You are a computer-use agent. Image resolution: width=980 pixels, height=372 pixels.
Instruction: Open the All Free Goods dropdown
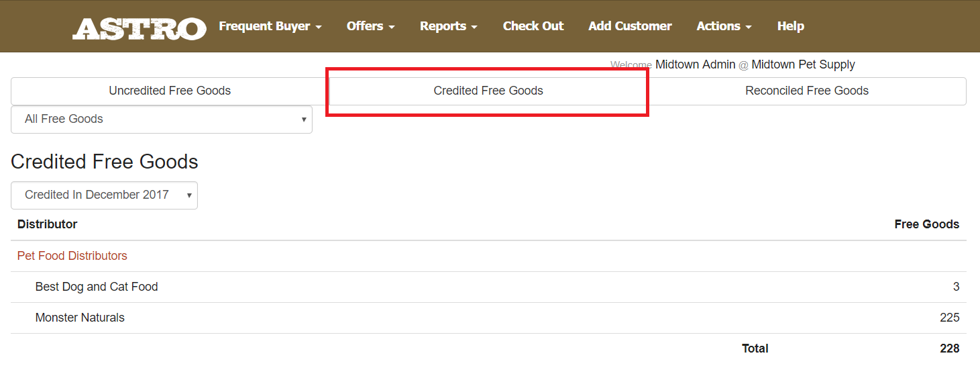(x=162, y=120)
